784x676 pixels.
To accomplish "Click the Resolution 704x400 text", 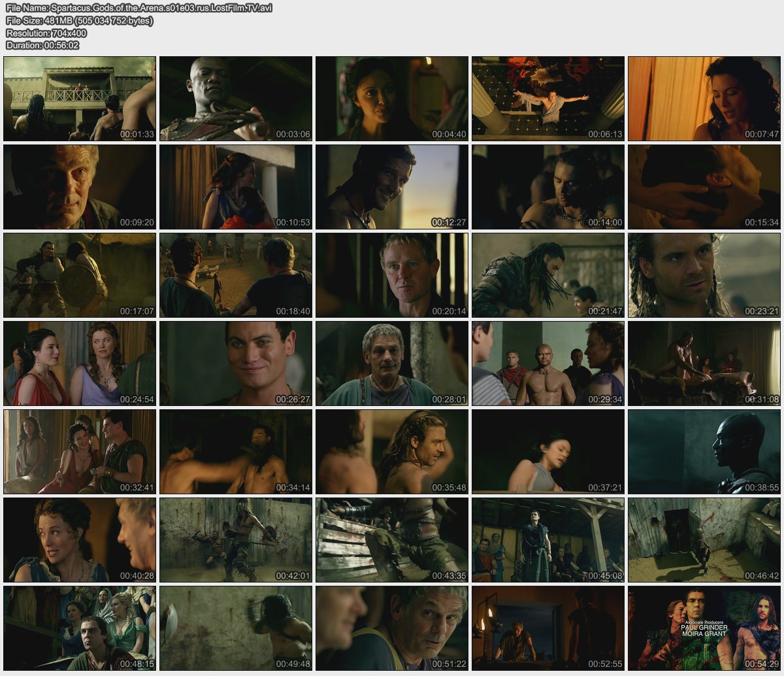I will [46, 33].
